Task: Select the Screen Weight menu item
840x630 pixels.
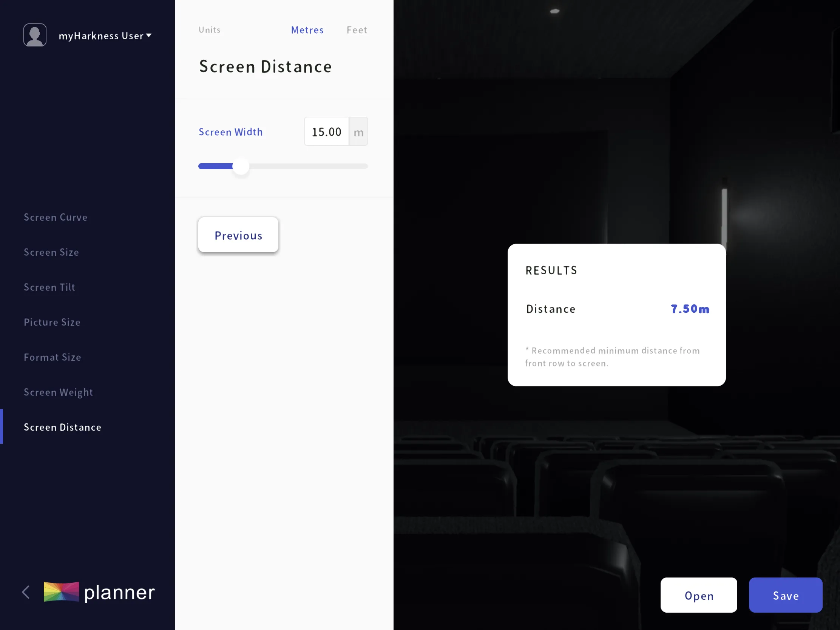Action: [58, 392]
